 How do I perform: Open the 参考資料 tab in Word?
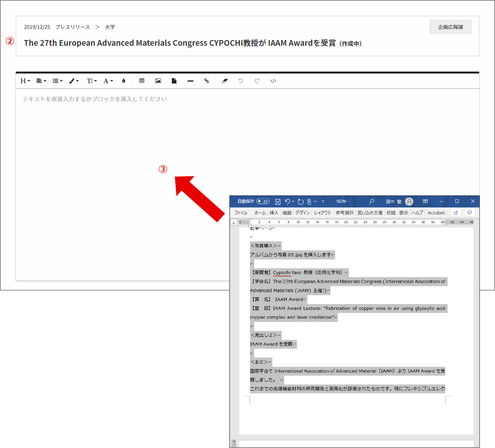(x=345, y=212)
